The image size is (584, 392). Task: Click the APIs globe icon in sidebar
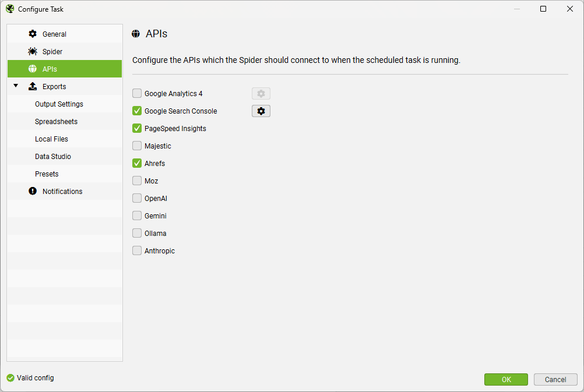[x=33, y=69]
